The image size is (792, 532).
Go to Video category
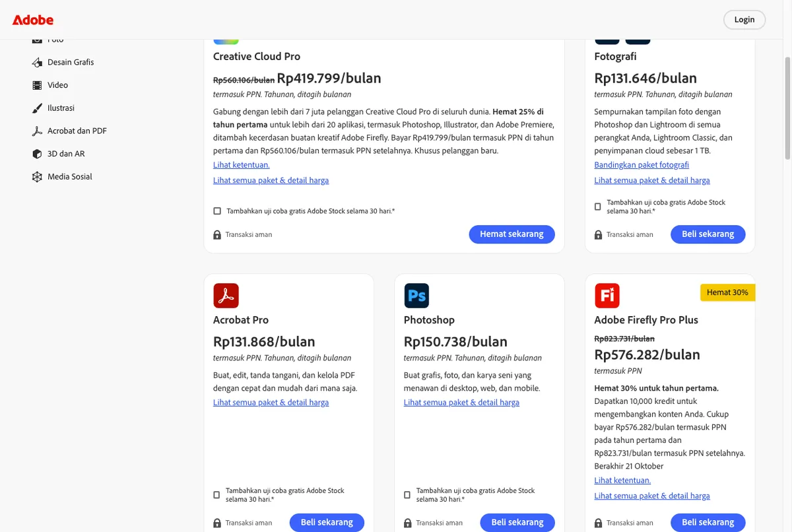[57, 85]
